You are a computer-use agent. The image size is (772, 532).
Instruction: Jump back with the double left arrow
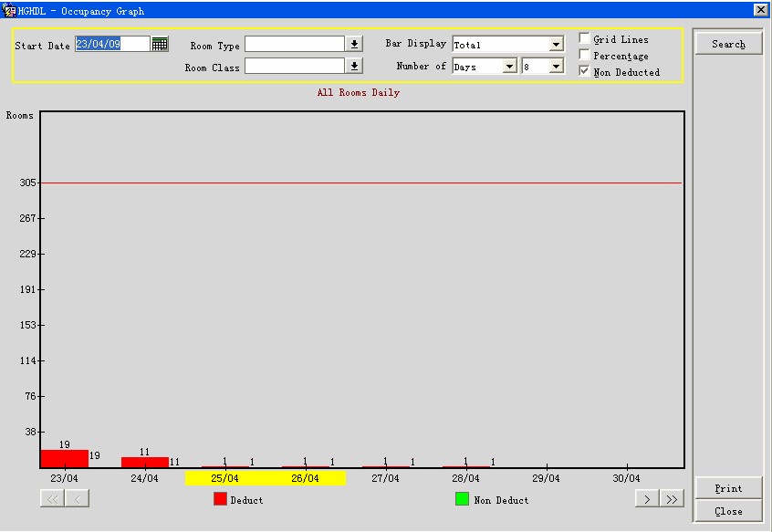click(52, 498)
